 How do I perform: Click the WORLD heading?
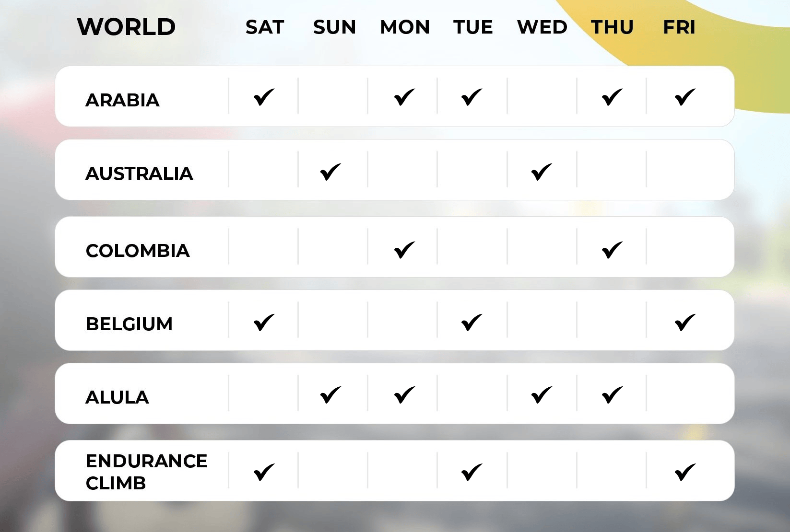pos(126,27)
